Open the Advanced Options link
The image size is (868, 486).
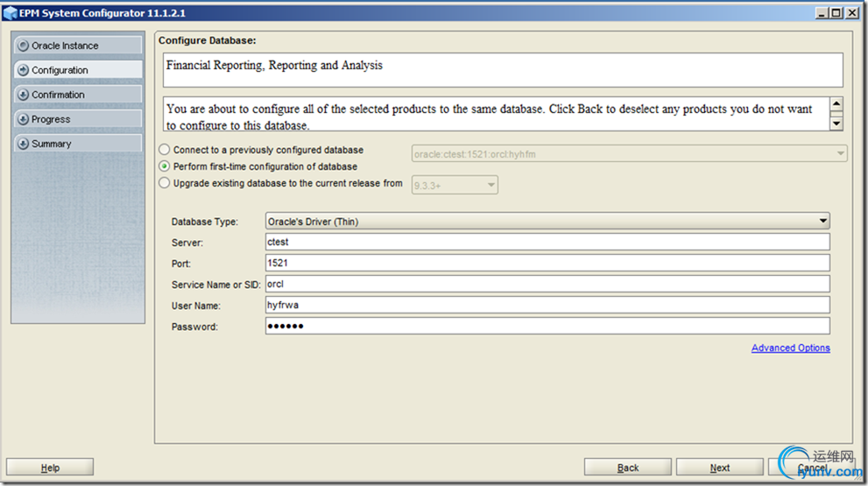(x=791, y=348)
